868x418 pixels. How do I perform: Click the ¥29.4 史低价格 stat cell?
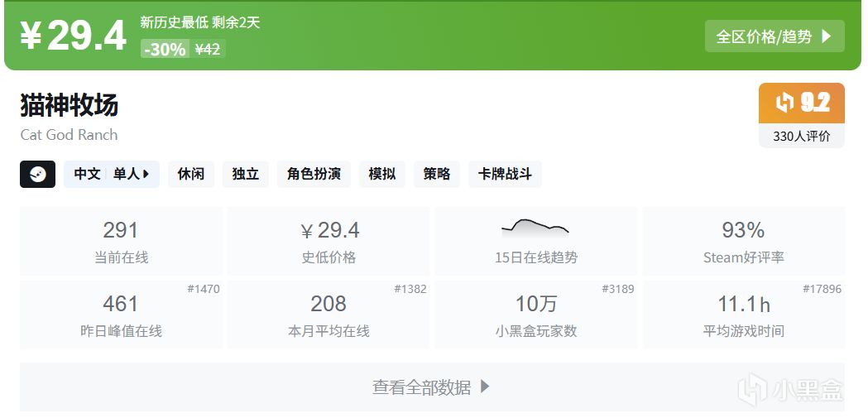(328, 241)
